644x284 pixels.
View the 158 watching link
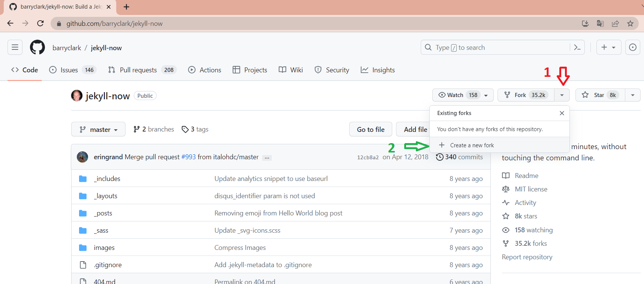(x=527, y=230)
